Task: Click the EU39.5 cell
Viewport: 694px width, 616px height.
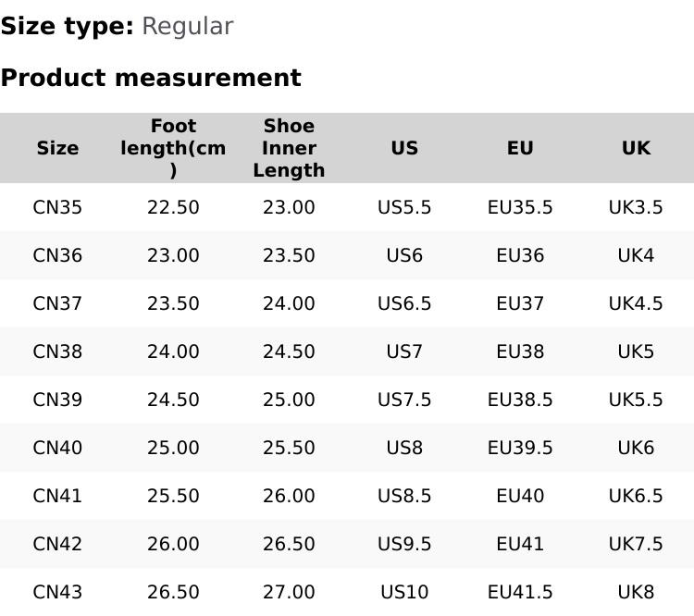Action: (x=520, y=448)
